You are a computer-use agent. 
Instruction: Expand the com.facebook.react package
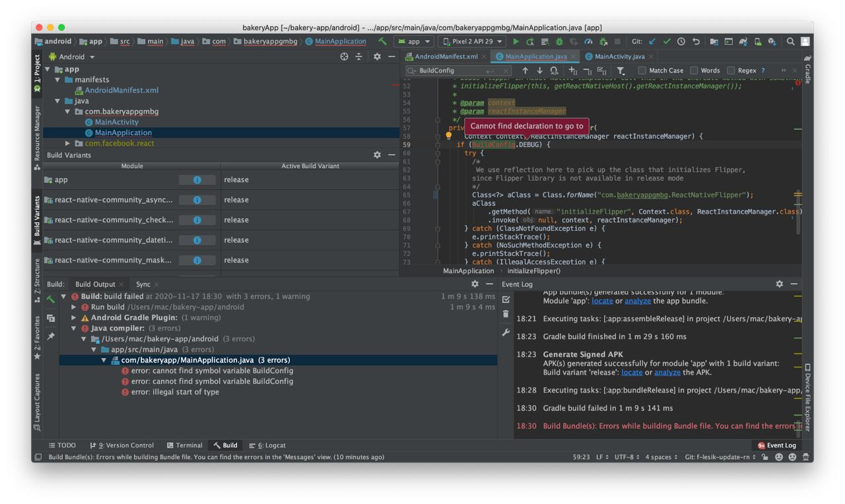point(67,143)
